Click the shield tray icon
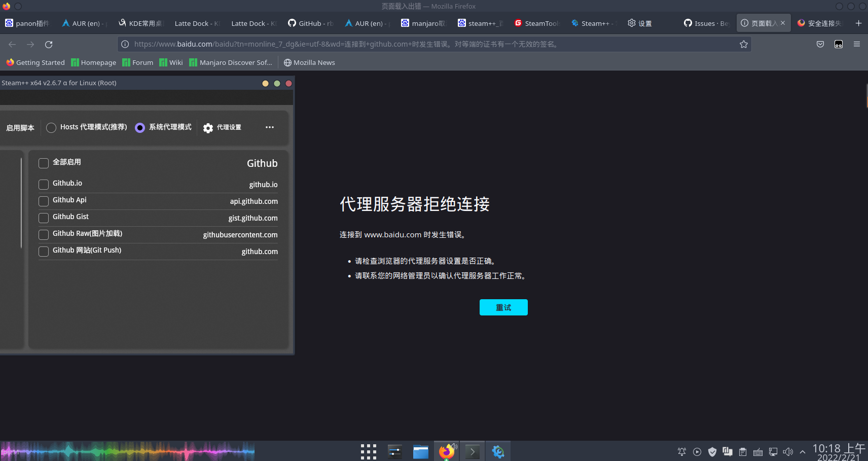Image resolution: width=868 pixels, height=461 pixels. coord(712,452)
